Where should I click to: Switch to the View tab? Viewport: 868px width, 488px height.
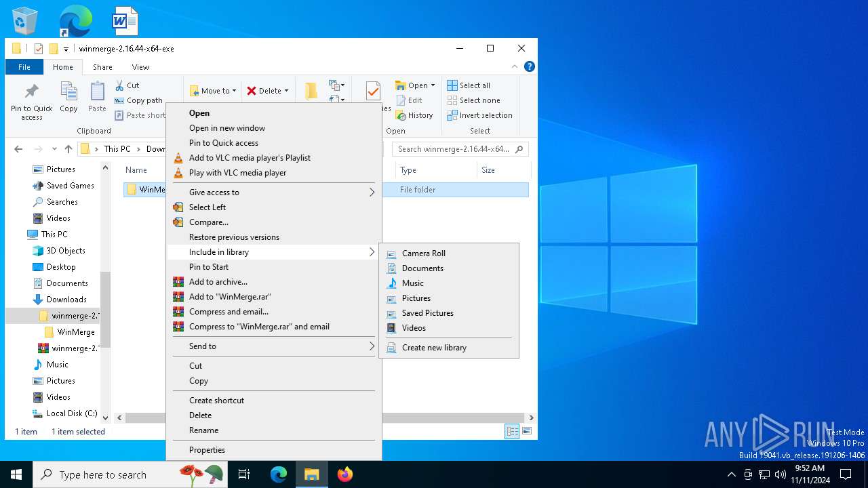coord(140,67)
